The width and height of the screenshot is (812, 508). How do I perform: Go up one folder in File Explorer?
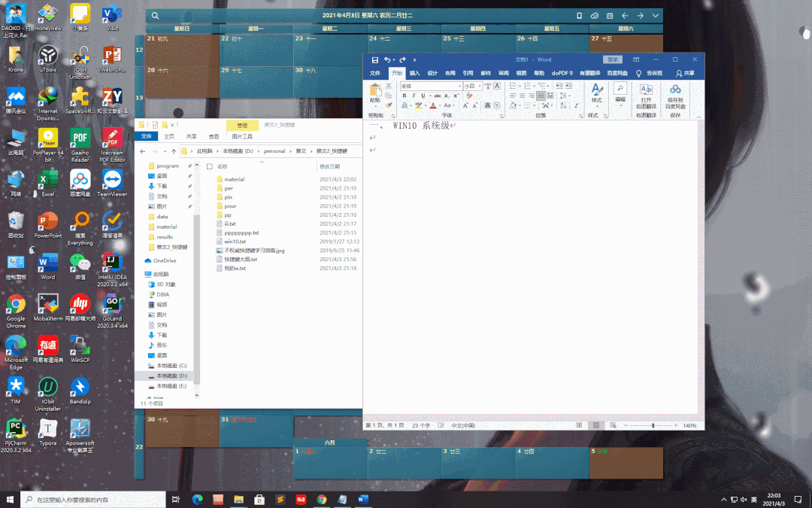[174, 151]
